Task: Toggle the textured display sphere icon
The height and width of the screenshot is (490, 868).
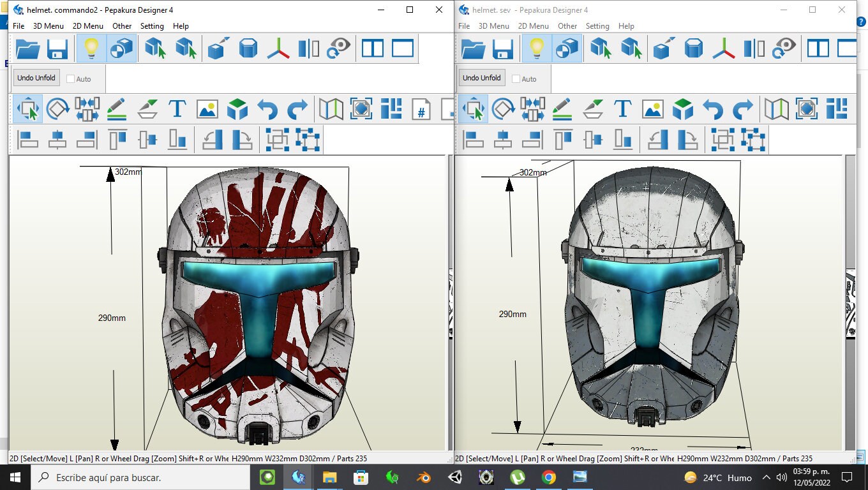Action: click(x=121, y=48)
